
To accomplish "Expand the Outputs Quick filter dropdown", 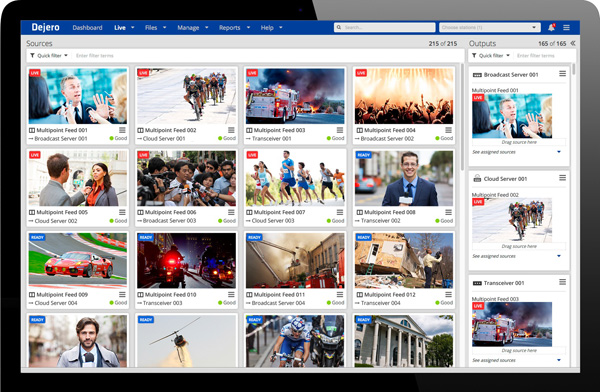I will tap(491, 56).
